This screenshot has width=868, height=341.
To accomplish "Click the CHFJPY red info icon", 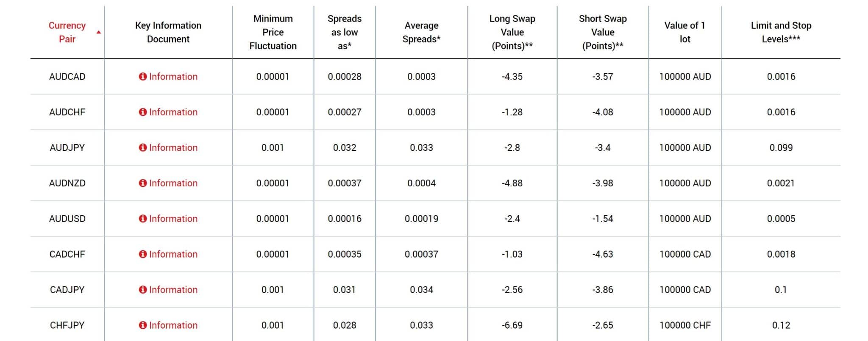I will [x=143, y=325].
